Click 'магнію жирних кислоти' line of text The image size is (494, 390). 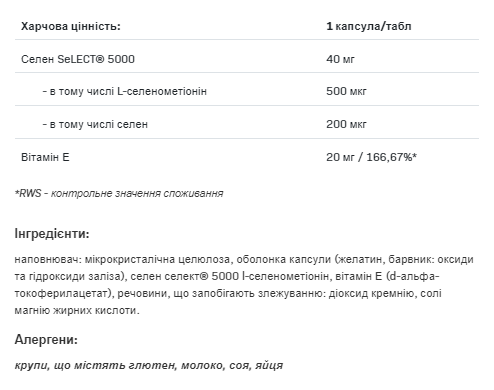(77, 310)
